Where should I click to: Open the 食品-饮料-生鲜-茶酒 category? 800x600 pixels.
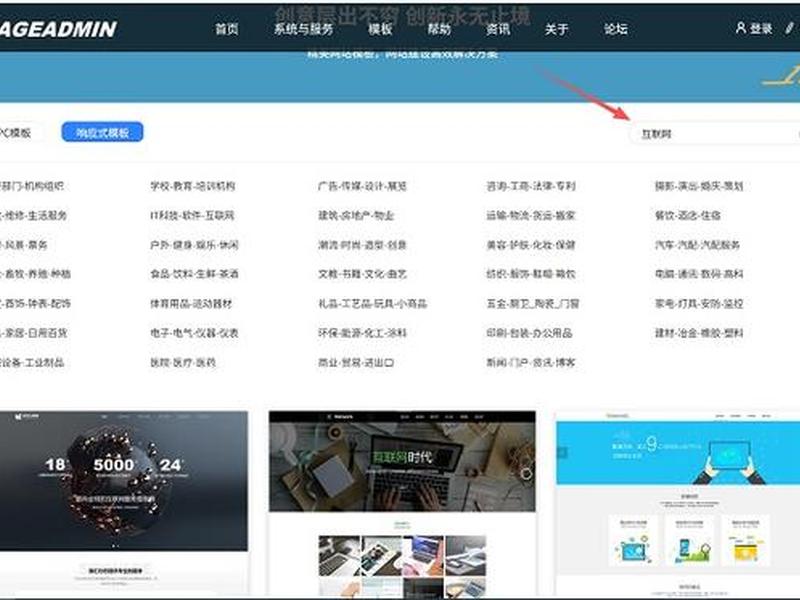click(x=194, y=274)
